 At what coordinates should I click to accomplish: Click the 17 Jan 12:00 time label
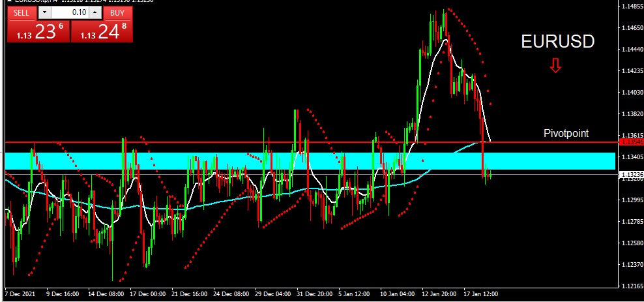tap(481, 294)
